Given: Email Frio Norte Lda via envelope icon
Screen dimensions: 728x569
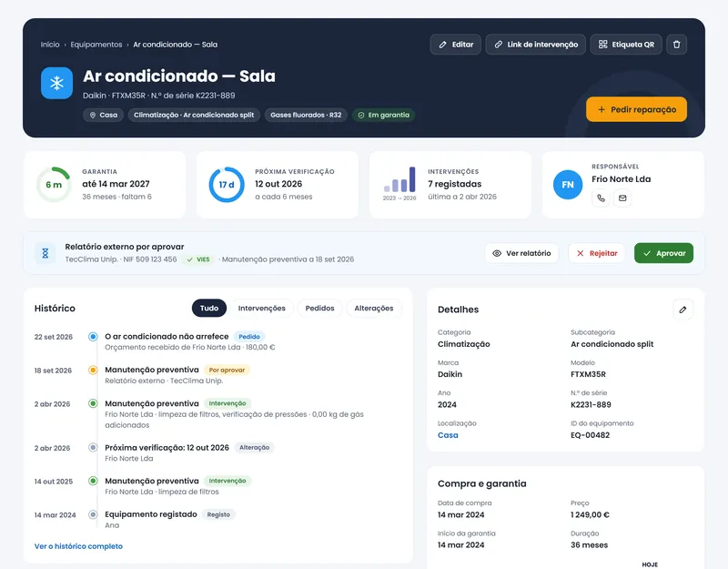Looking at the screenshot, I should 622,198.
